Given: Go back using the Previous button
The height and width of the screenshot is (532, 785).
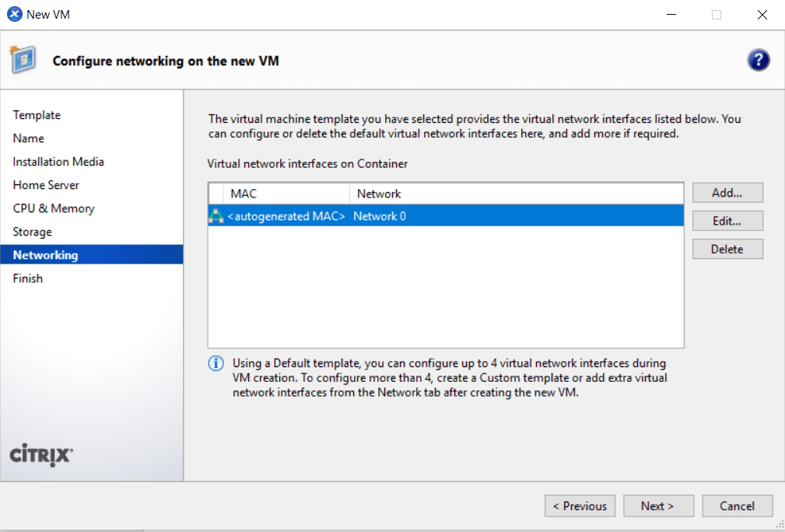Looking at the screenshot, I should click(x=580, y=506).
